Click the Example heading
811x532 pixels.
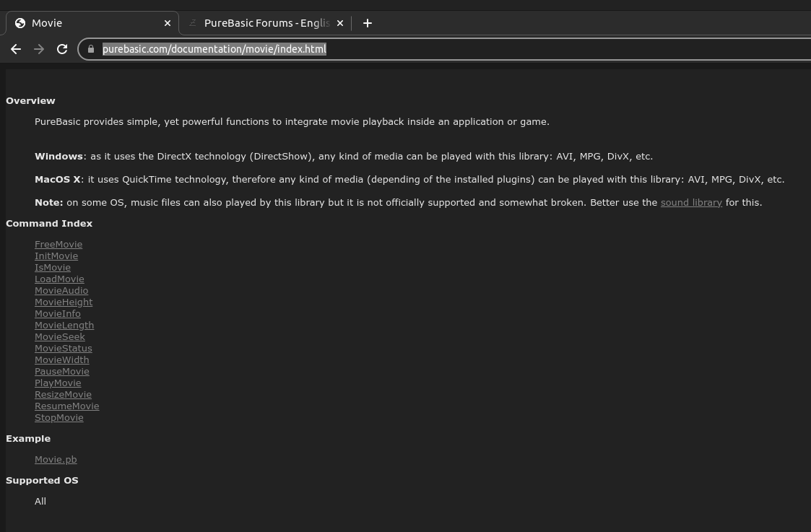[x=28, y=438]
